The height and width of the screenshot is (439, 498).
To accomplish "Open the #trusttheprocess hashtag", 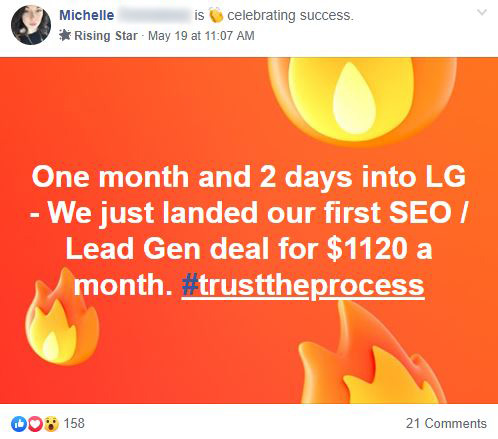I will (303, 285).
